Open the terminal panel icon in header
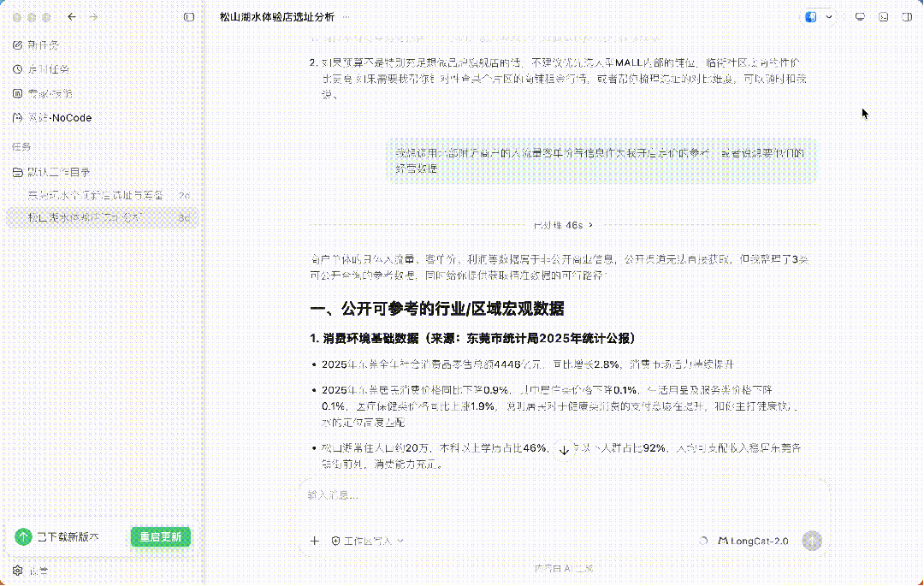924x586 pixels. pyautogui.click(x=883, y=17)
